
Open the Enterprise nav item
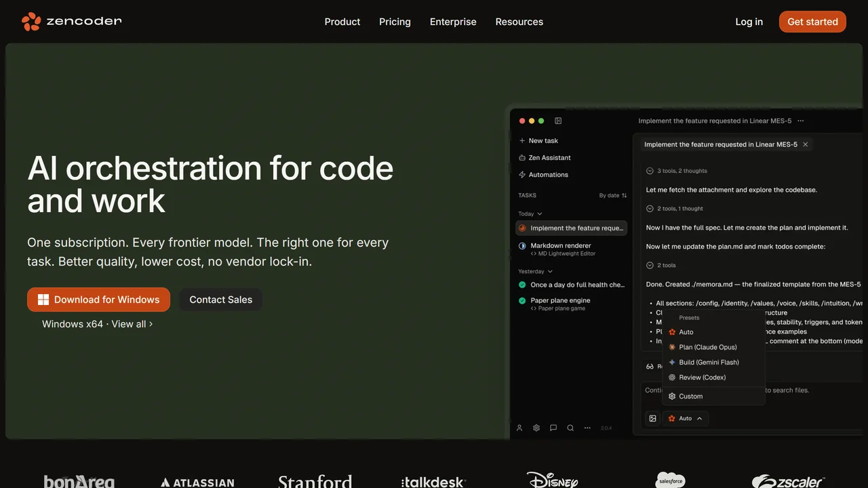453,22
